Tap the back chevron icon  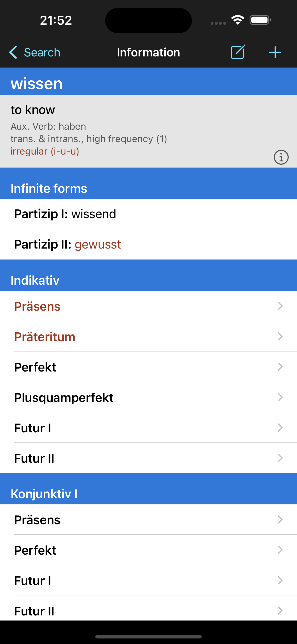pos(13,52)
